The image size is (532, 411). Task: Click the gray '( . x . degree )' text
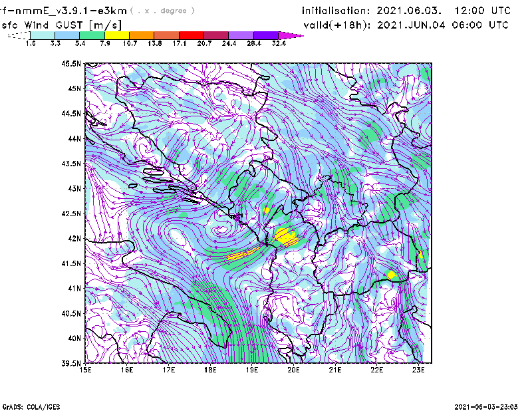(162, 11)
